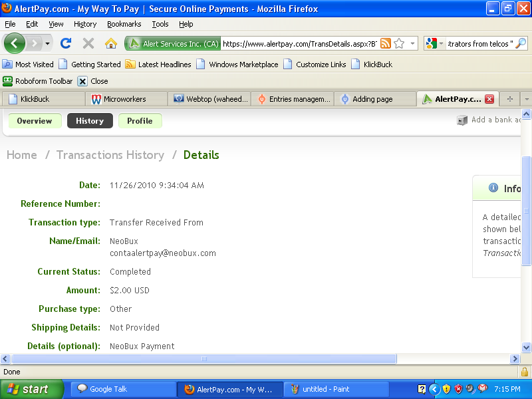Open Latest Headlines feed bookmark
The height and width of the screenshot is (399, 532).
158,64
